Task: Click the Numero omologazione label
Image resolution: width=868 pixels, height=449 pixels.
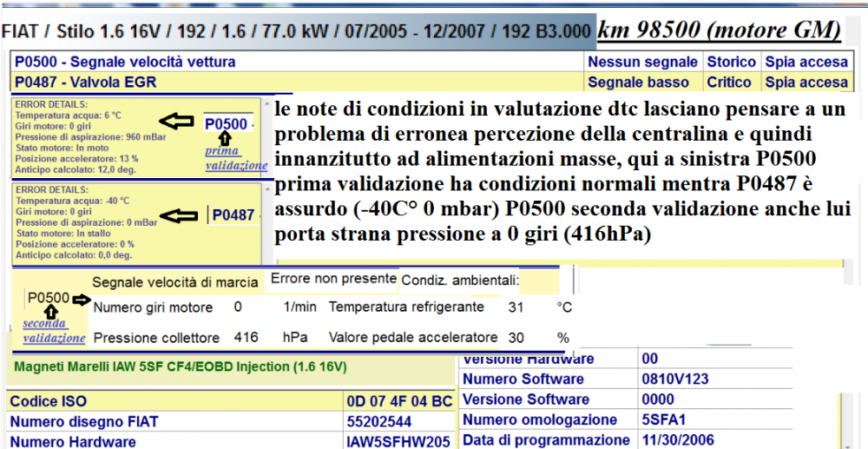Action: tap(540, 419)
